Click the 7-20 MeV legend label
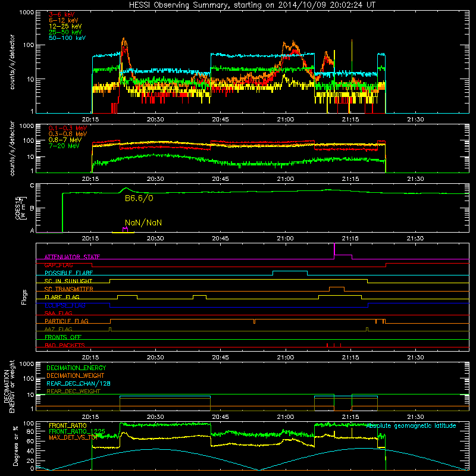This screenshot has width=476, height=476. tap(64, 146)
